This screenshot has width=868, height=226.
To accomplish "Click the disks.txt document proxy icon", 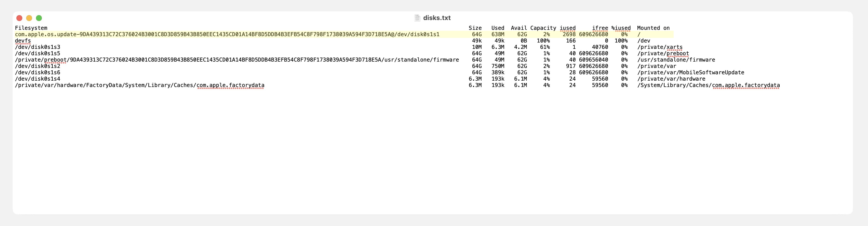I will (417, 18).
